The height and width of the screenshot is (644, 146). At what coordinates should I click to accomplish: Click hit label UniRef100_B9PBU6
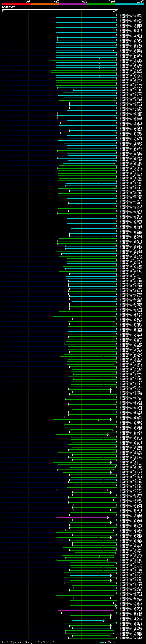pyautogui.click(x=131, y=329)
